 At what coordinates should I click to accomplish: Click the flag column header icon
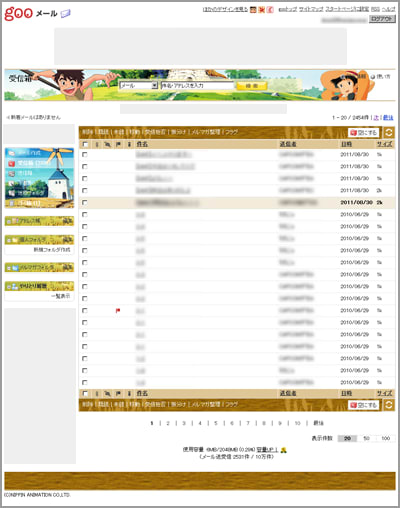[118, 144]
